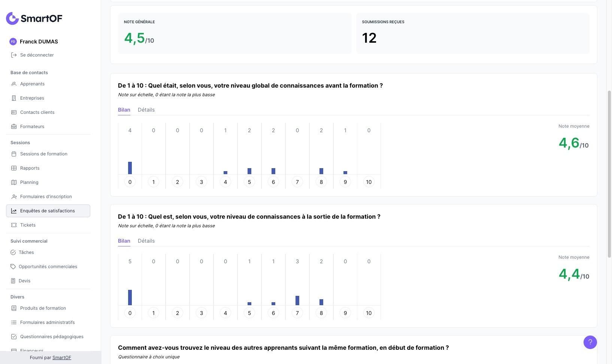Viewport: 612px width, 364px height.
Task: Open the Rapports menu item
Action: tap(30, 168)
